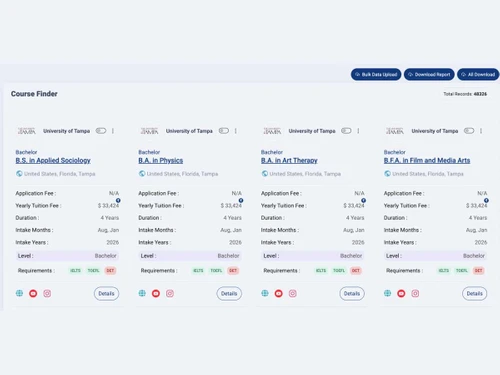The image size is (500, 375).
Task: Click tuition fee info icon on Applied Sociology card
Action: pyautogui.click(x=118, y=200)
